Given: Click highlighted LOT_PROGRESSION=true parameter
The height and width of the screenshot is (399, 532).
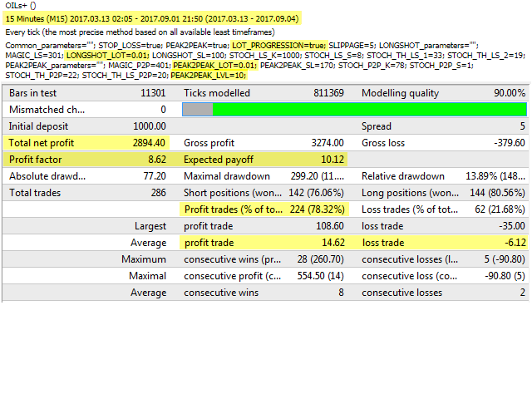Looking at the screenshot, I should click(279, 46).
